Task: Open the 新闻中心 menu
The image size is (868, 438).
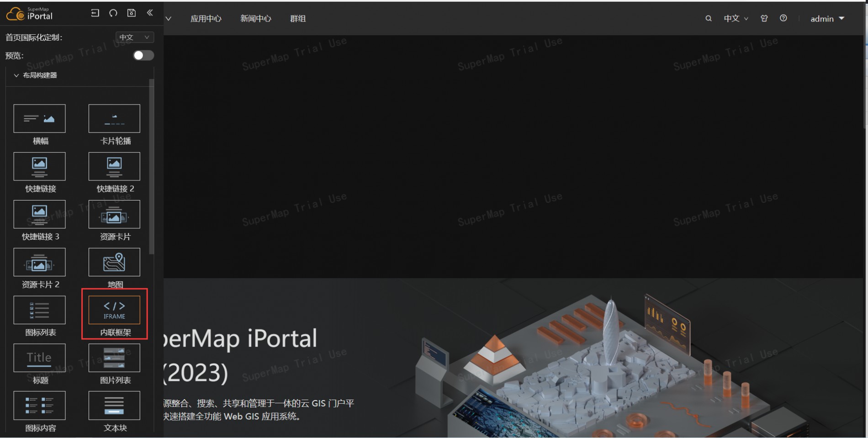Action: tap(256, 19)
